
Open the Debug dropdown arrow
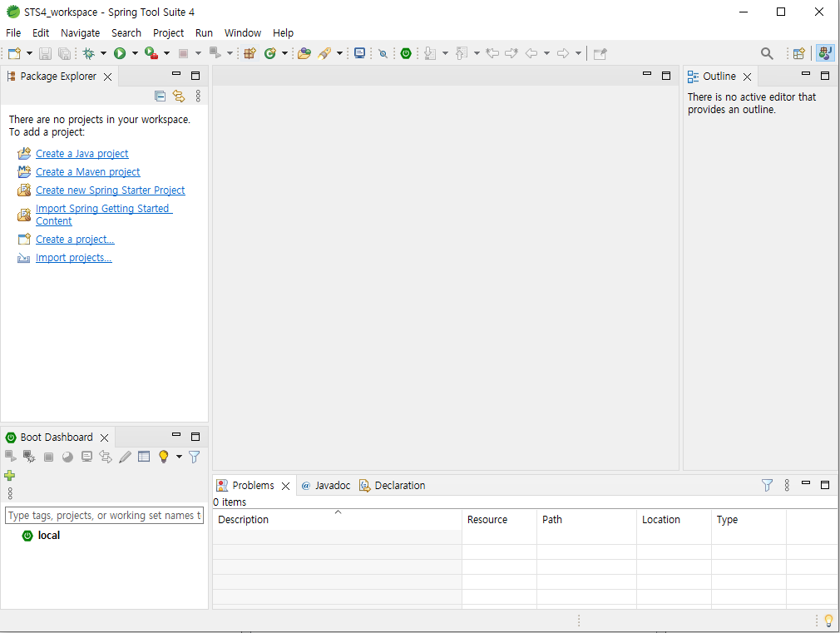tap(103, 53)
